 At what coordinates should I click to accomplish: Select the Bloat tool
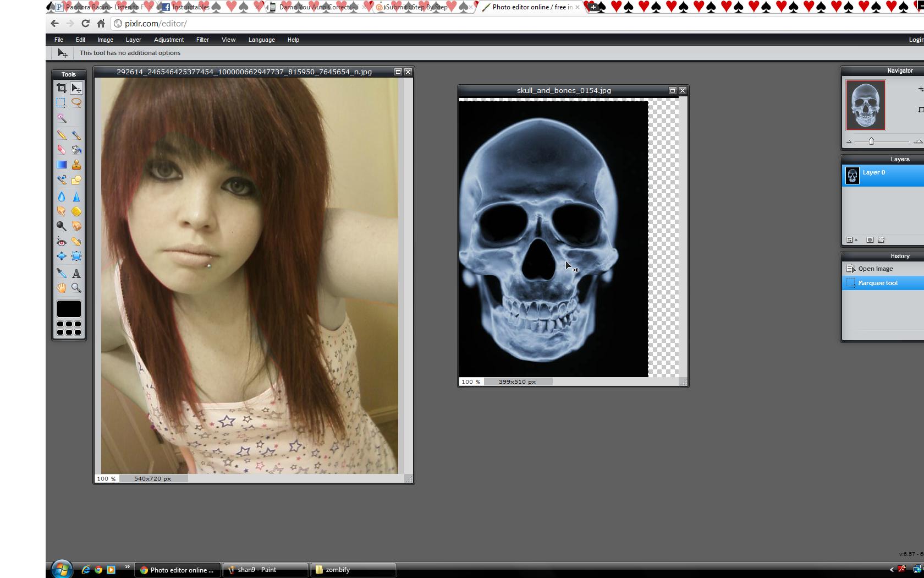point(62,256)
